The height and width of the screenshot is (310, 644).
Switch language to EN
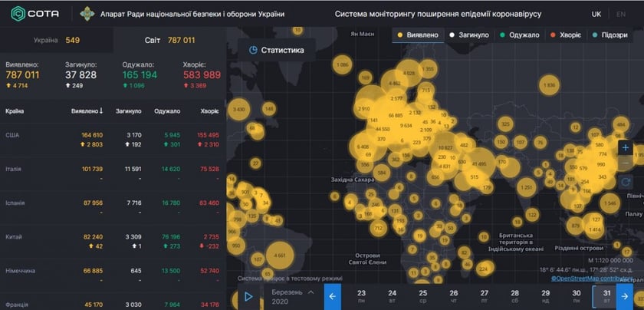(x=620, y=14)
